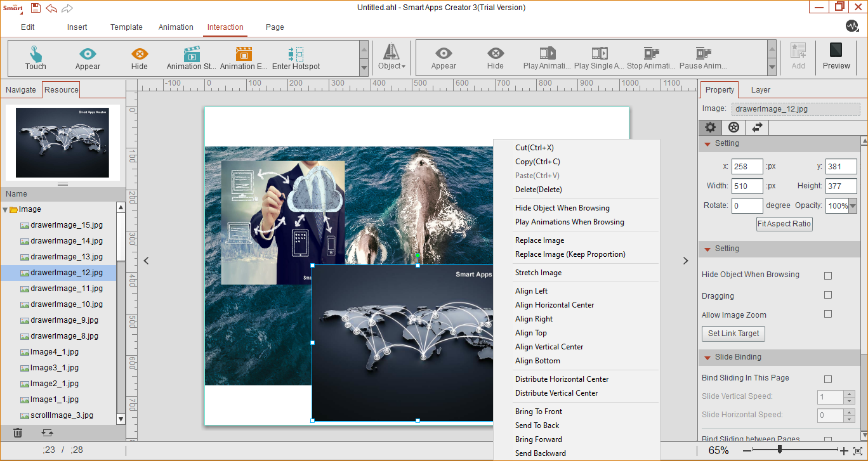Enable Dragging for the image

click(x=827, y=294)
